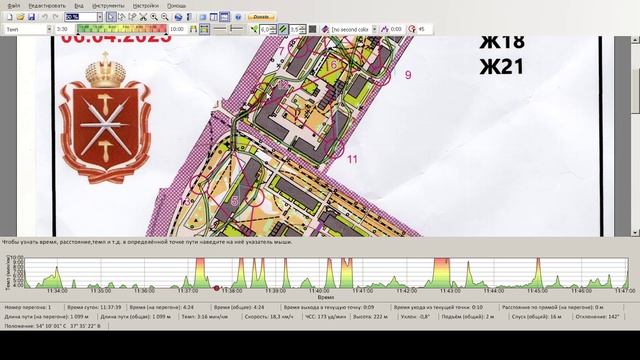Click the red position marker on pace chart

217,288
